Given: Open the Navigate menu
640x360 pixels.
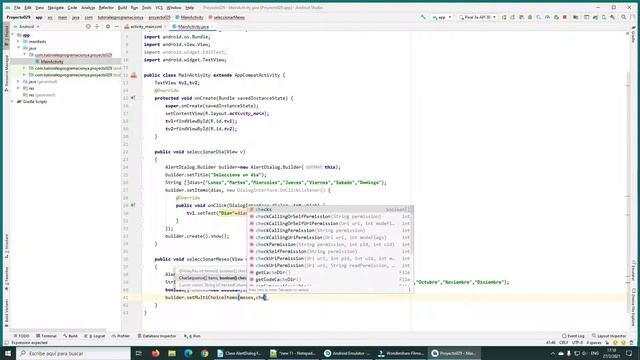Looking at the screenshot, I should pyautogui.click(x=56, y=8).
